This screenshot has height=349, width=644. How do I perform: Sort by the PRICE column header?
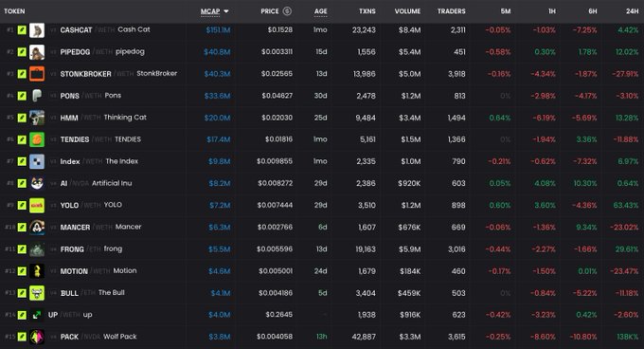(269, 11)
